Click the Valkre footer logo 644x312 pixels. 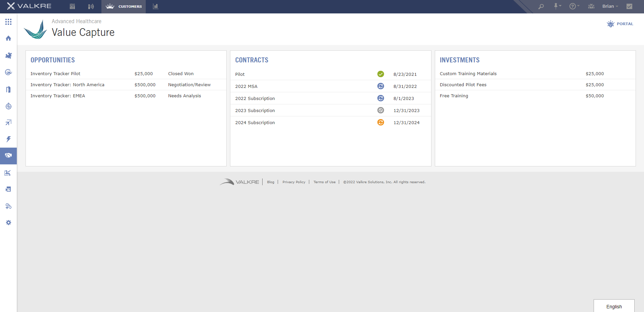(x=239, y=182)
